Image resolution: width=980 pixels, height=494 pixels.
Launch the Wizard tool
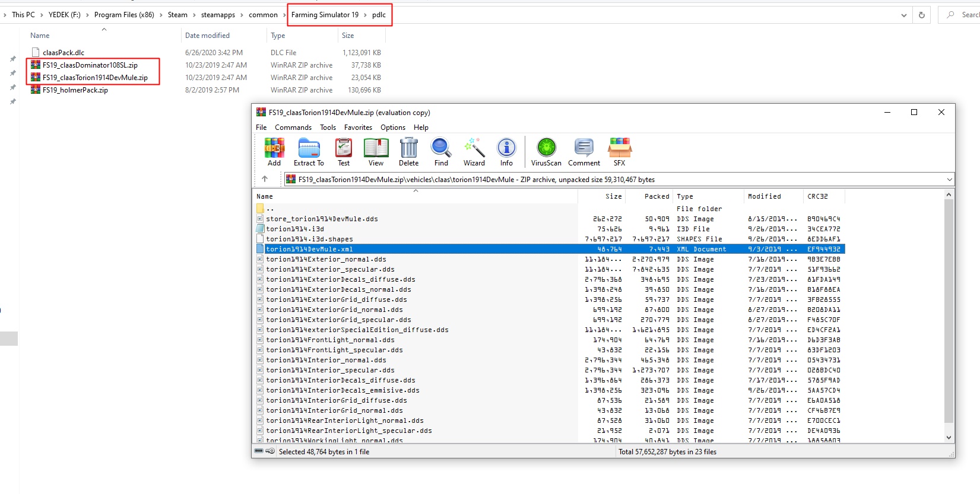(474, 151)
